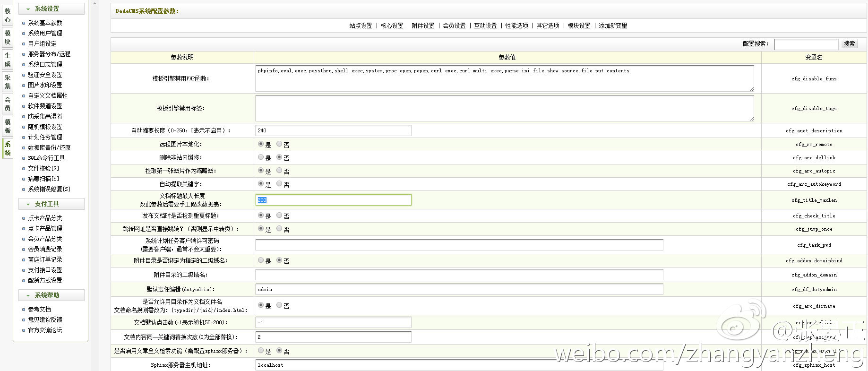Open 会员产品分类 entry

tap(45, 239)
